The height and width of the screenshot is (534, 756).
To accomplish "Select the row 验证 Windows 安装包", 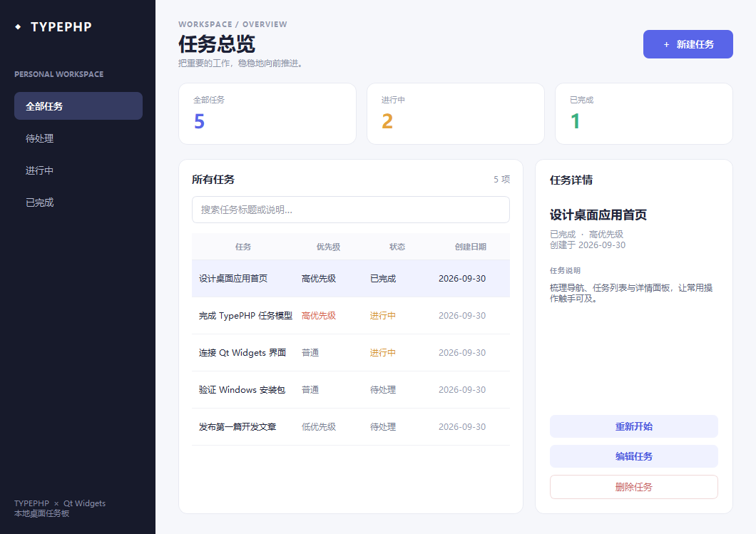I will 350,390.
